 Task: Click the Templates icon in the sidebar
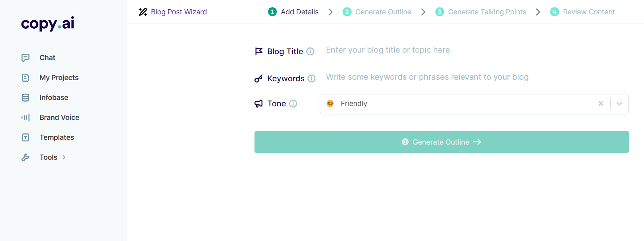[x=25, y=137]
